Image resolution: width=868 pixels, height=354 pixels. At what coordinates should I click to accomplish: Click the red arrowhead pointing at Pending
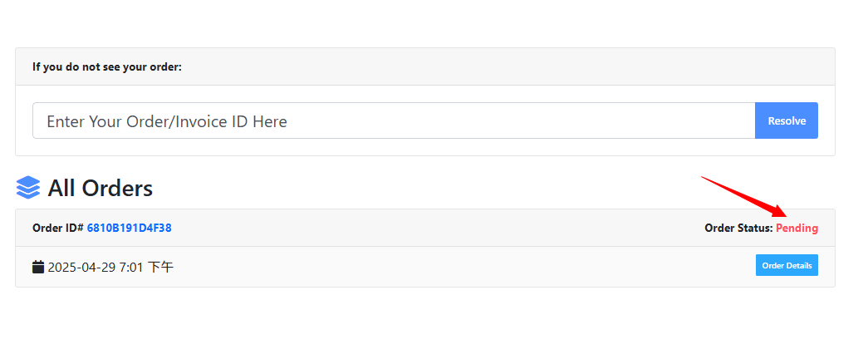tap(779, 211)
